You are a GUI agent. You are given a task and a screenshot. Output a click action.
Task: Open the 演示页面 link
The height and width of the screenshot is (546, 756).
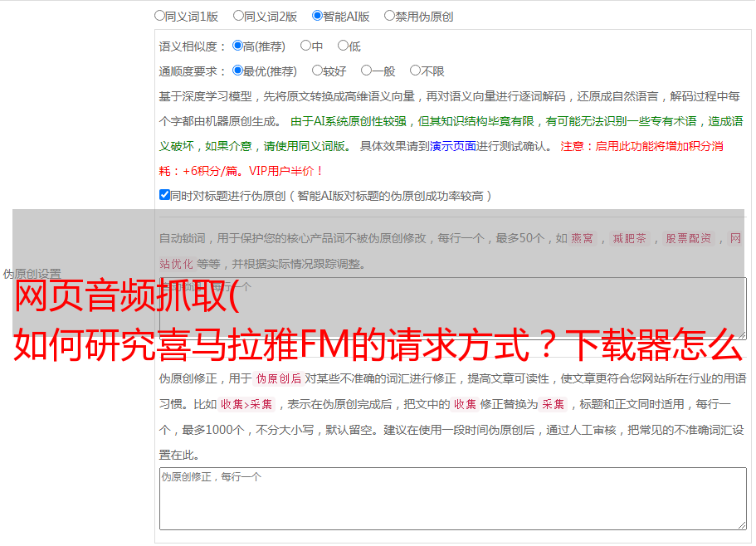pos(453,146)
